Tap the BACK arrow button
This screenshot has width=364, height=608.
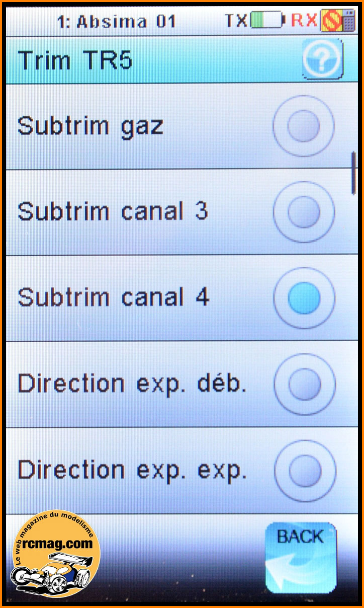301,557
